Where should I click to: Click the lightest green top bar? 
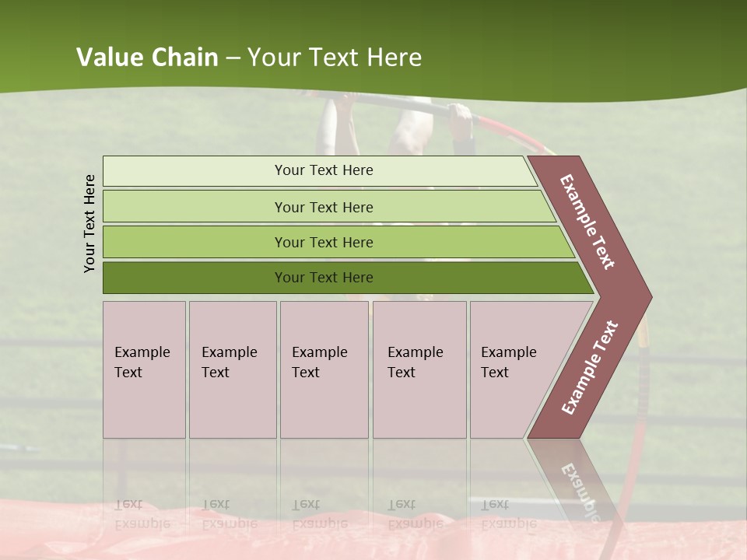click(x=320, y=171)
